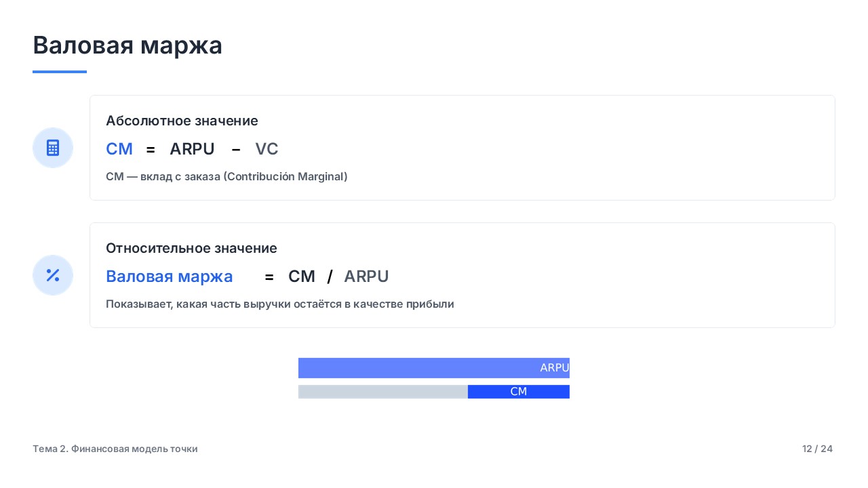Click the division slash before ARPU
The width and height of the screenshot is (868, 488).
[x=330, y=277]
